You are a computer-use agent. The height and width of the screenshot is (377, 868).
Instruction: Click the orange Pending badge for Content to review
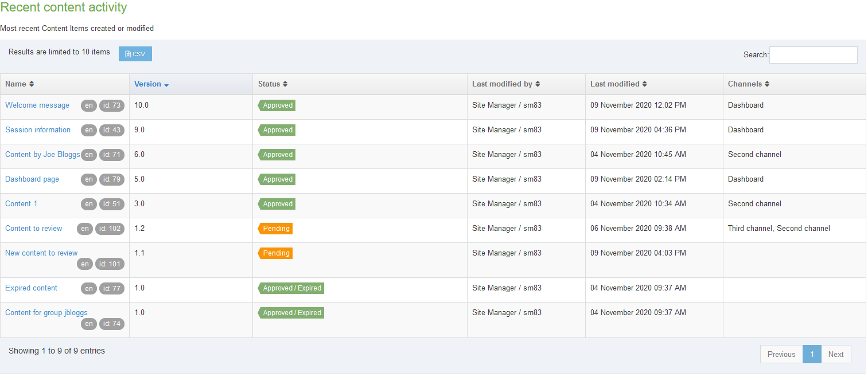[275, 228]
